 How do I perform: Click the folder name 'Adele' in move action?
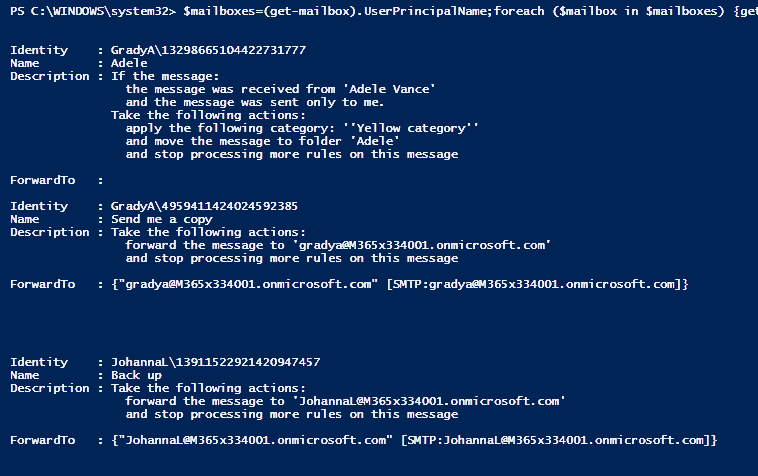[x=375, y=141]
